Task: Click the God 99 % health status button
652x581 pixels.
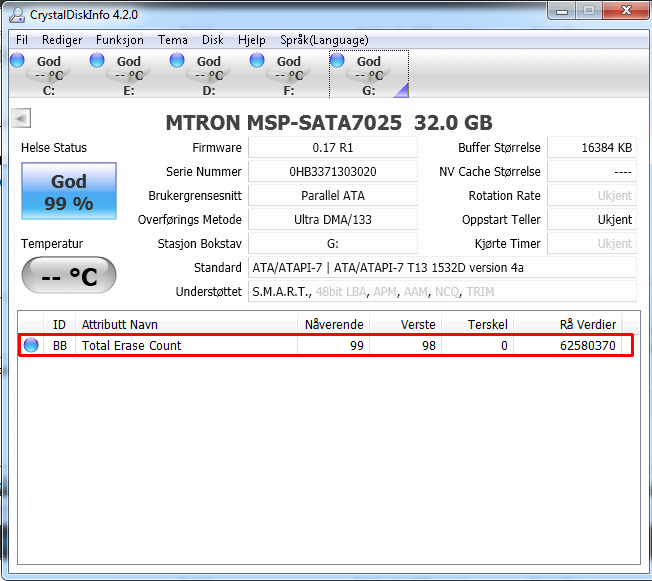Action: coord(69,191)
